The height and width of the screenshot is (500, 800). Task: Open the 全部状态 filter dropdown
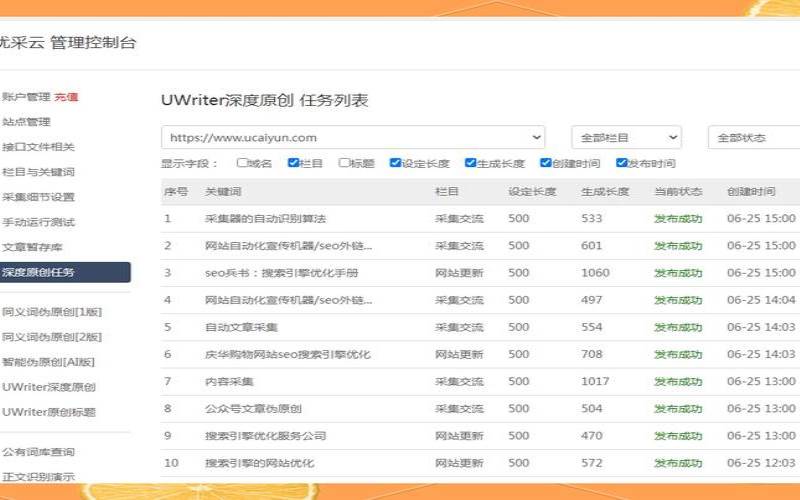coord(754,137)
